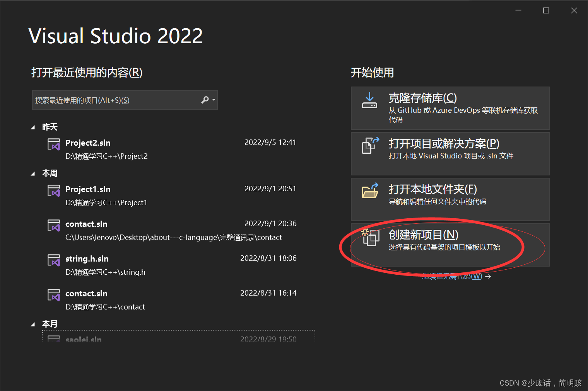Click timestamp 2022/8/31 18:06
Image resolution: width=588 pixels, height=391 pixels.
tap(268, 258)
